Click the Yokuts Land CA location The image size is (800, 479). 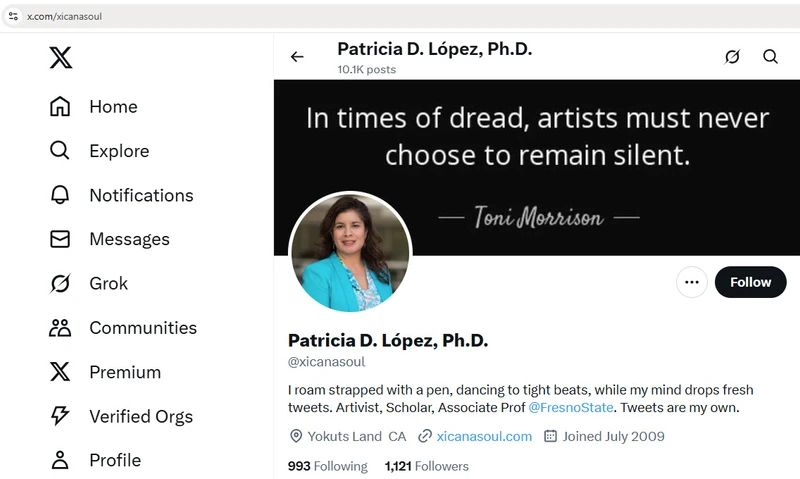[357, 436]
